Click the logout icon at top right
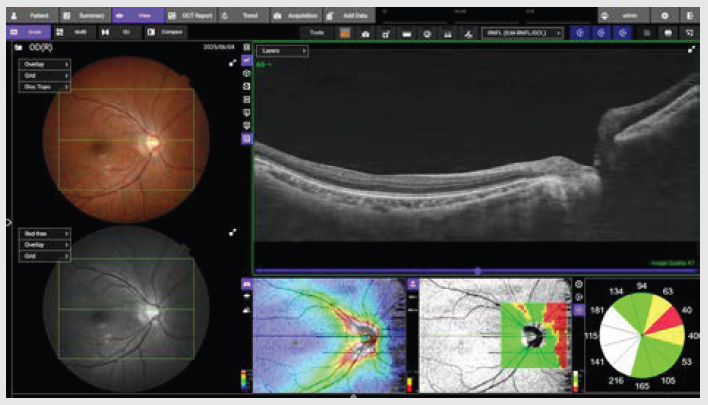Image resolution: width=708 pixels, height=405 pixels. pos(691,17)
